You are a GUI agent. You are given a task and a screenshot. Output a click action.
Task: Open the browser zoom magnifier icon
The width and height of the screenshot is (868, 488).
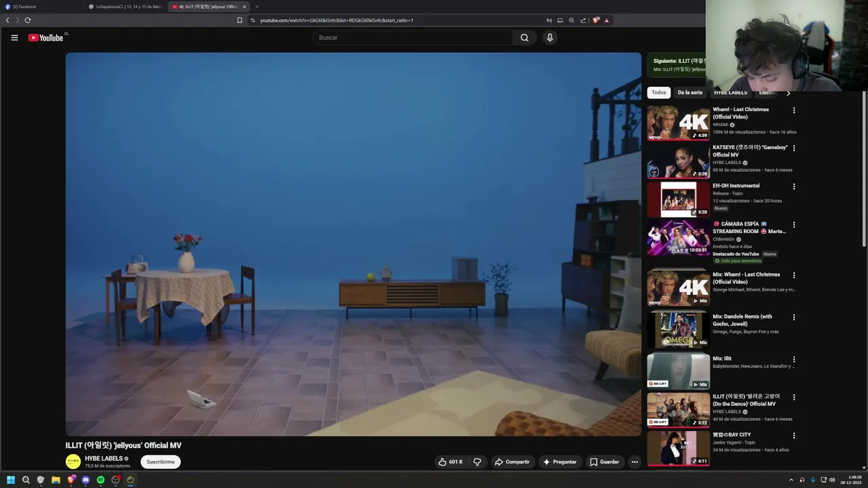coord(572,20)
